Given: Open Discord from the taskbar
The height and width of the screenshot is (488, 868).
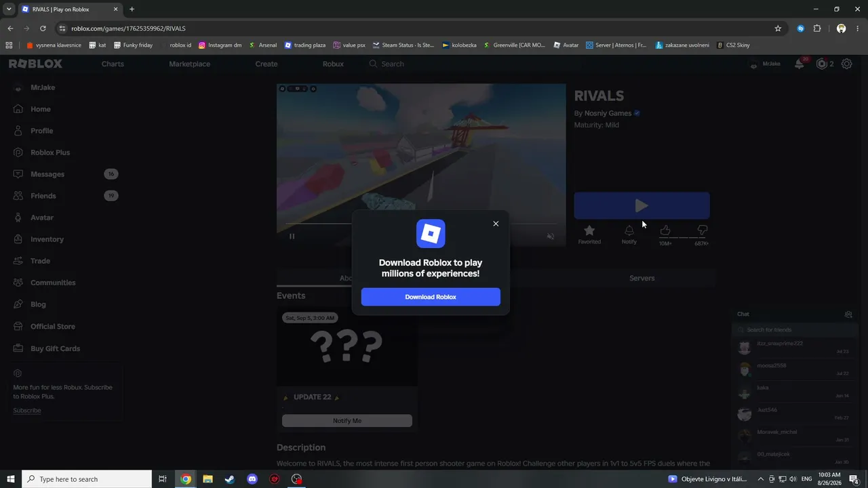Looking at the screenshot, I should 252,479.
